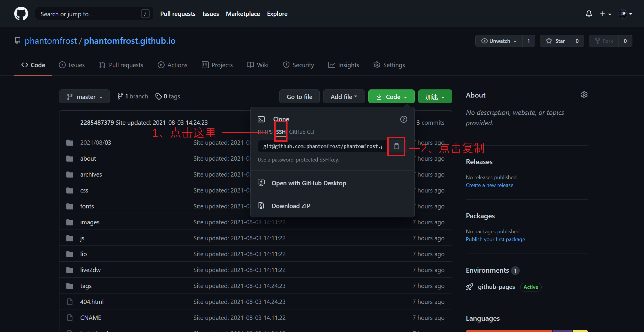644x332 pixels.
Task: Click the folder icon for the js row
Action: pos(70,238)
